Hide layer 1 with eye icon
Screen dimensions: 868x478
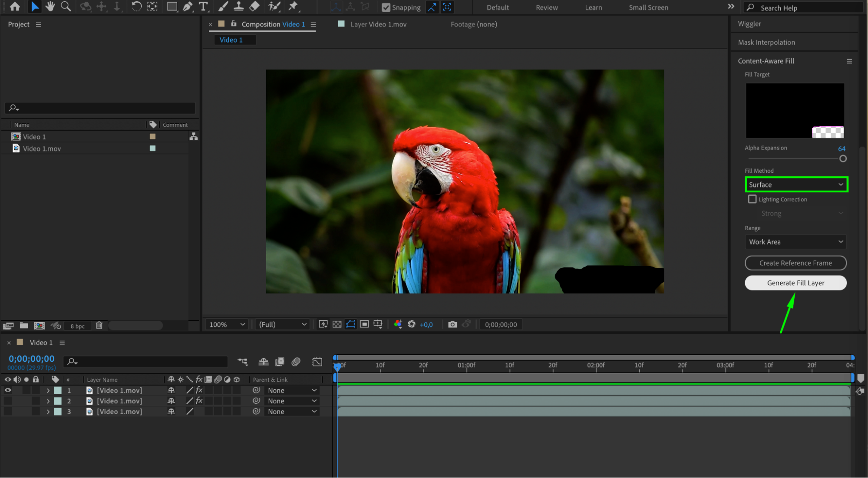(8, 390)
